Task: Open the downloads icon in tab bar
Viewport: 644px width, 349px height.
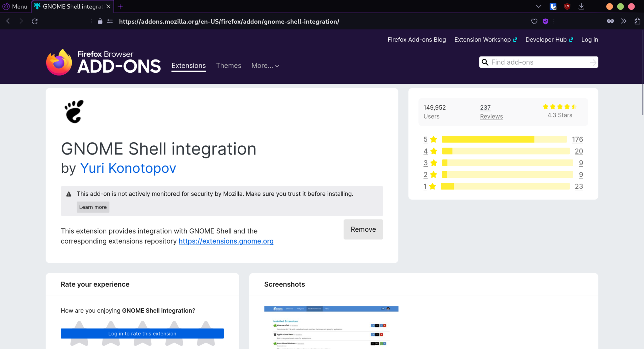Action: click(x=581, y=6)
